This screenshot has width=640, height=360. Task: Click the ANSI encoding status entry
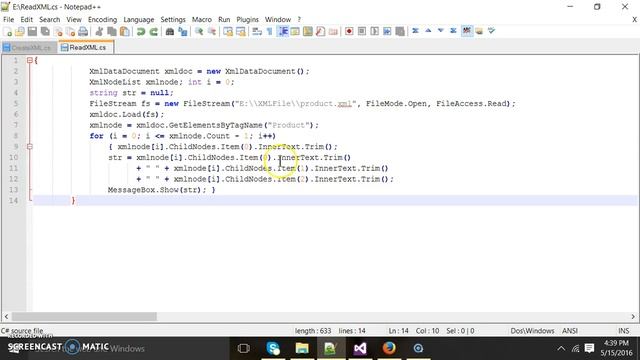click(570, 331)
